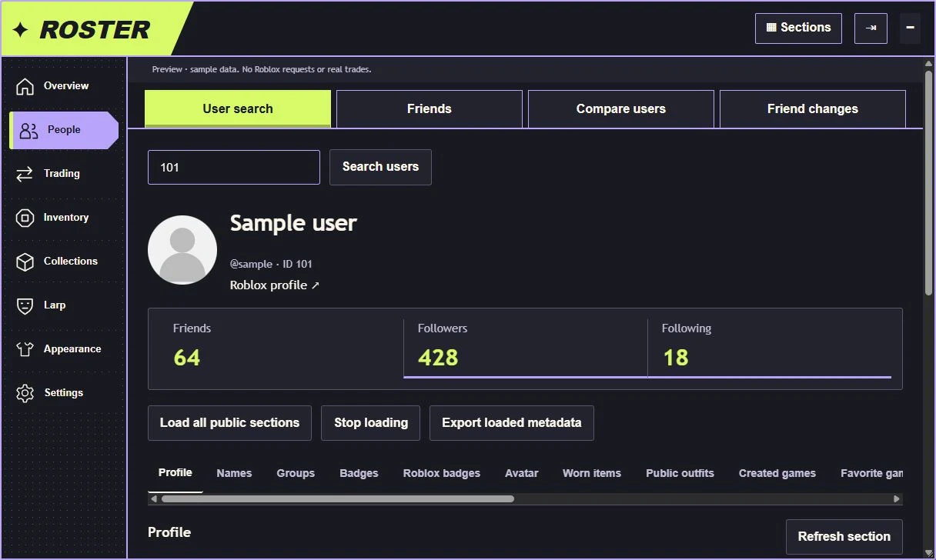Image resolution: width=936 pixels, height=560 pixels.
Task: Click the '@sample · ID 101' text
Action: (271, 264)
